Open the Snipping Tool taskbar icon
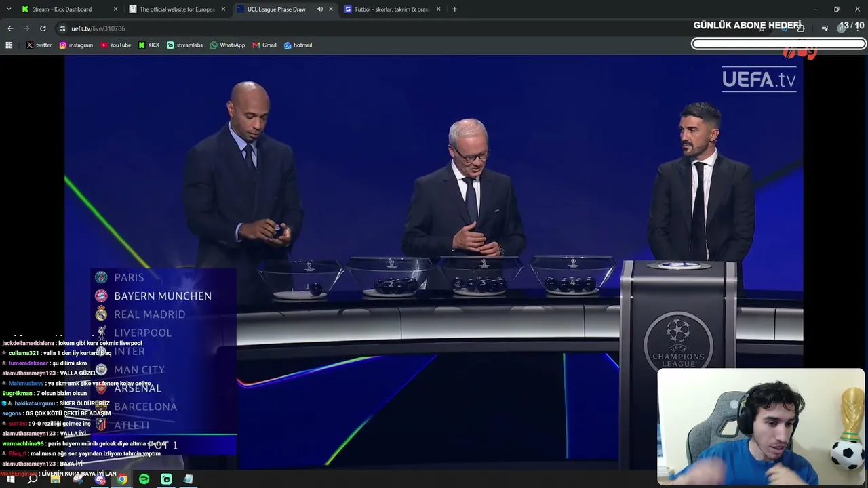 coord(78,479)
